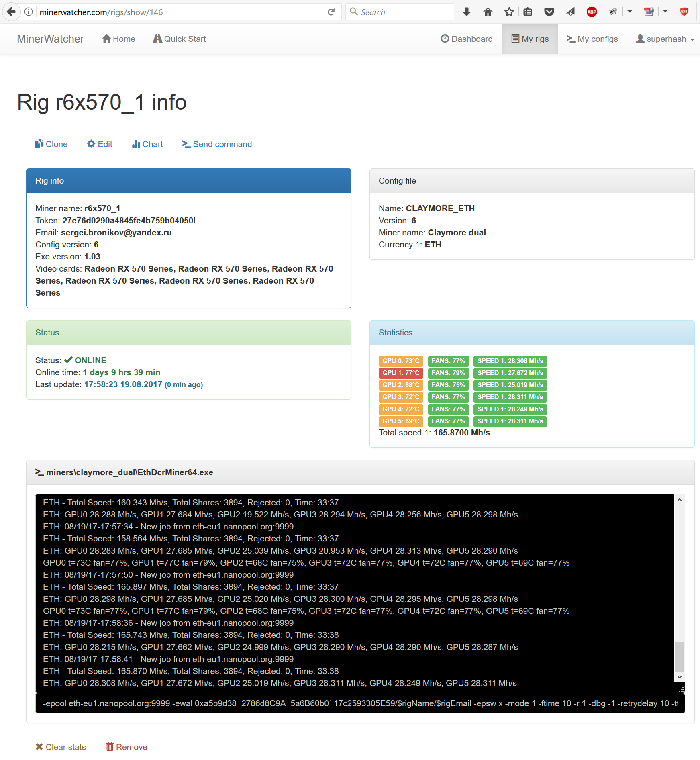Image resolution: width=700 pixels, height=760 pixels.
Task: Click scrollbar up arrow in console log
Action: pos(680,500)
